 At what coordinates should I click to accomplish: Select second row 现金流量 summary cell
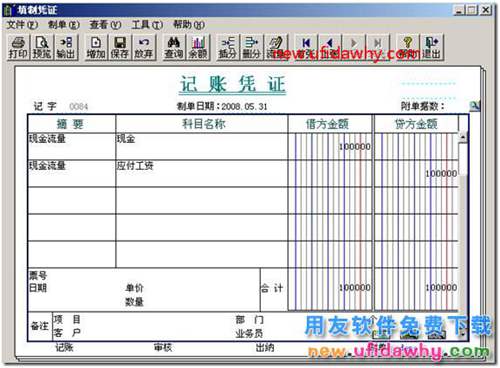[x=72, y=173]
